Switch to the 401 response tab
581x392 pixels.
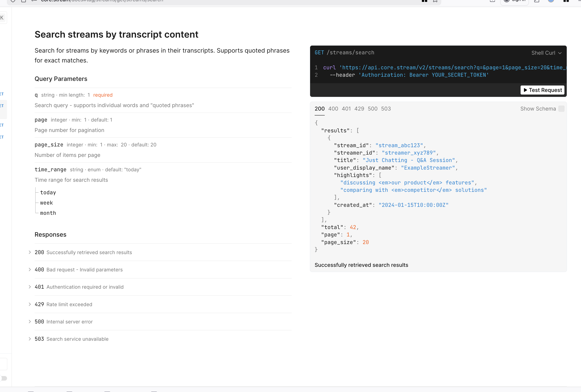pos(346,109)
